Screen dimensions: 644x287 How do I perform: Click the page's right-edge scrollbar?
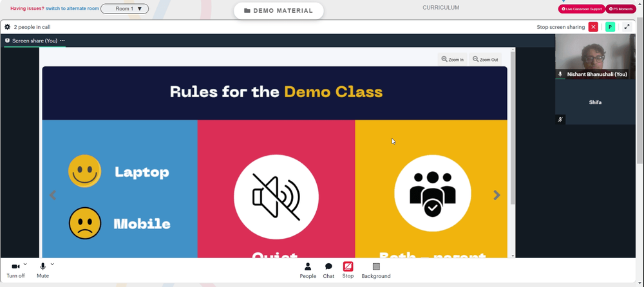click(639, 90)
